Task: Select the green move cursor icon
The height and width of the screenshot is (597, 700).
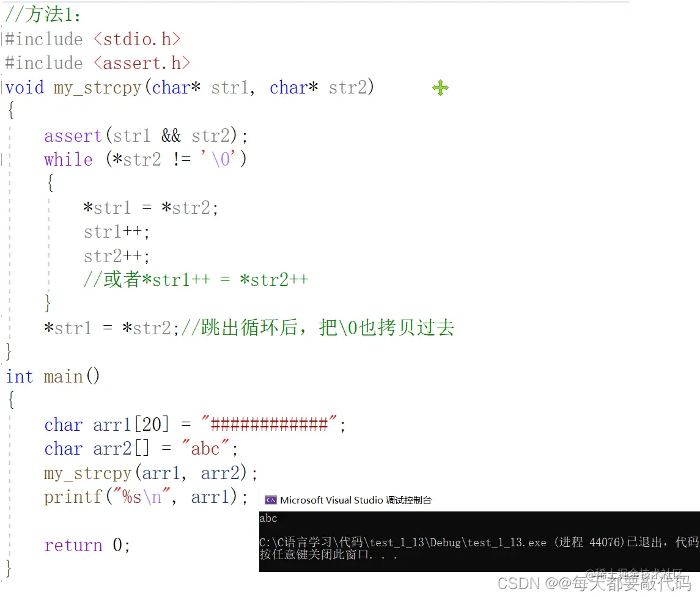Action: pos(440,87)
